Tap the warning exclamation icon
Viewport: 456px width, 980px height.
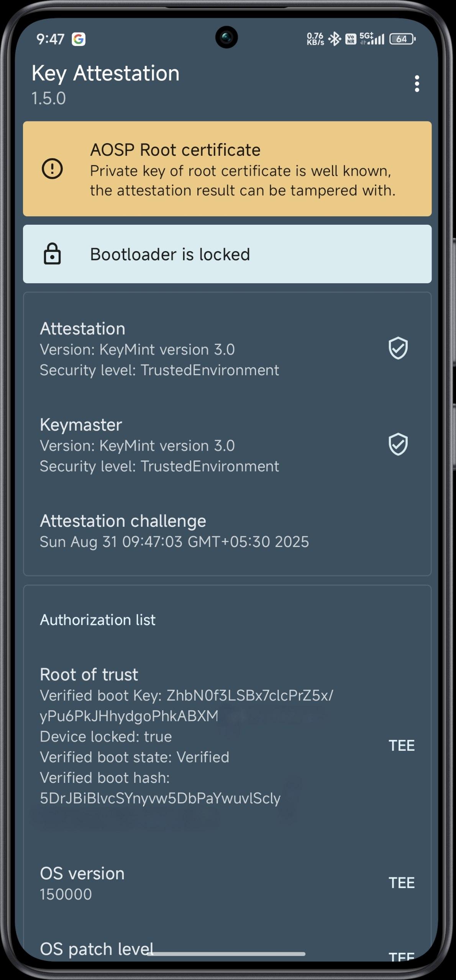click(52, 168)
